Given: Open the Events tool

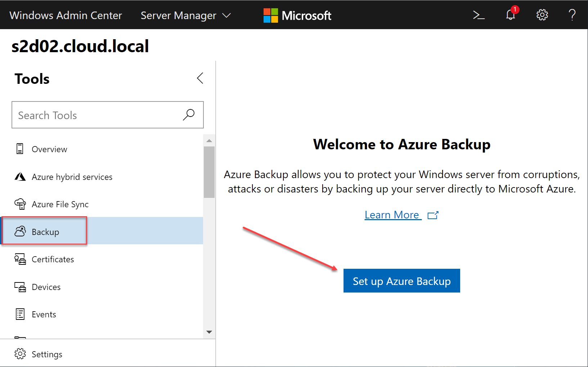Looking at the screenshot, I should tap(102, 314).
